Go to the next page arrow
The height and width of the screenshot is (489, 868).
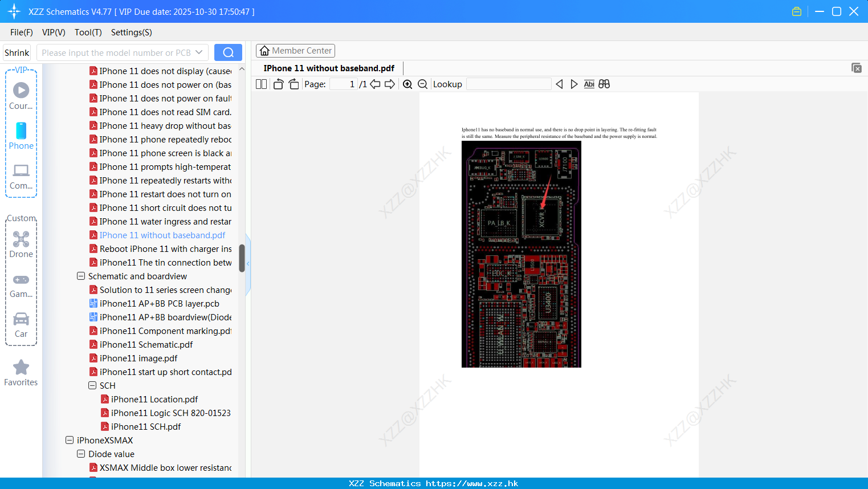click(390, 84)
